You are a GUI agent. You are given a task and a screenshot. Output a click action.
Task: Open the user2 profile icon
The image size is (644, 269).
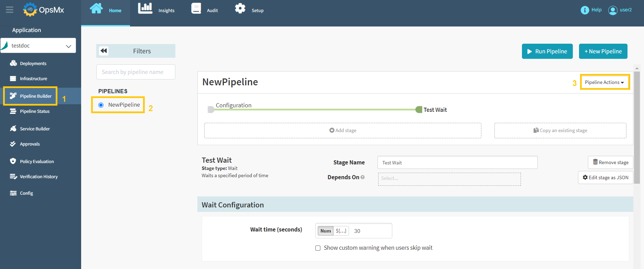tap(613, 10)
